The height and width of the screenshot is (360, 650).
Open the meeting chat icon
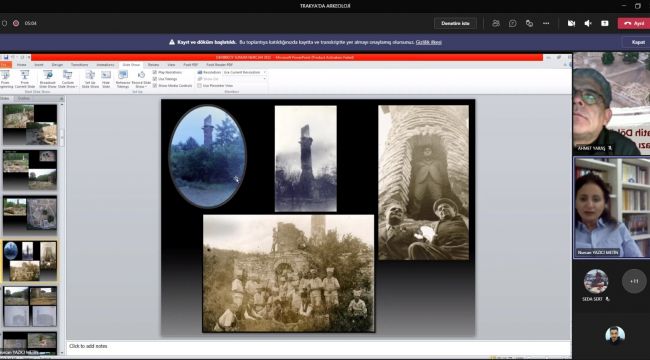(x=513, y=23)
